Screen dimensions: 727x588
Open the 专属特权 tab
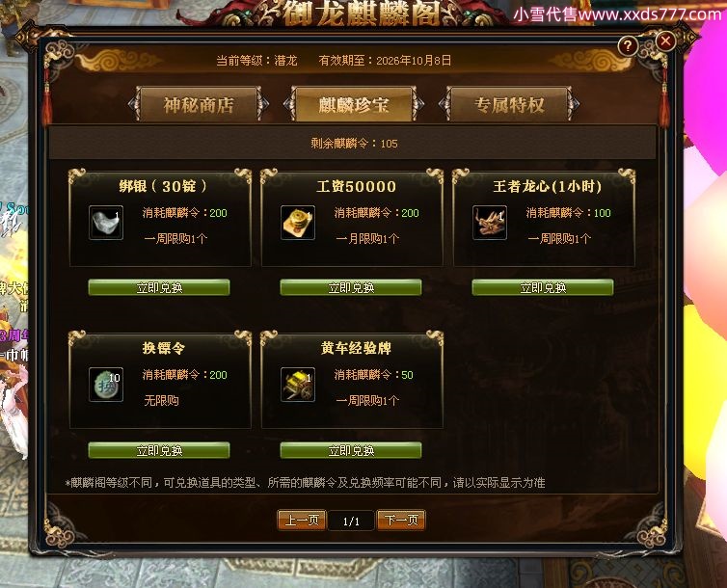(x=509, y=105)
